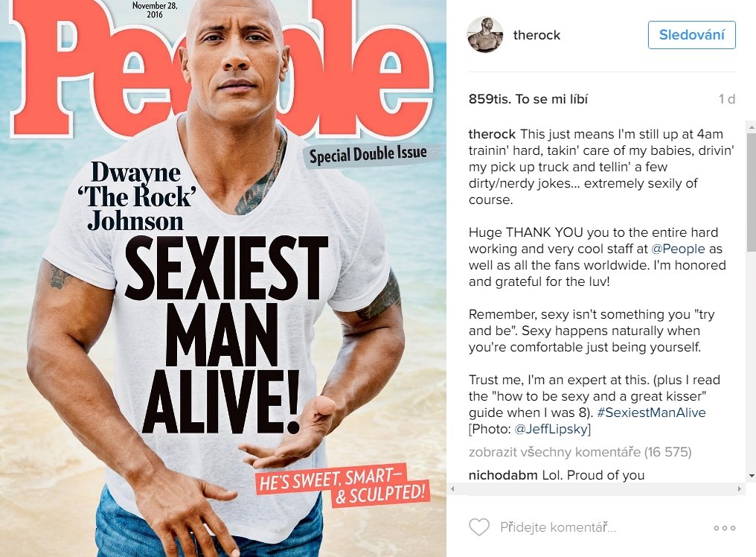Click the therock username in header
Screen dimensions: 756x557
pyautogui.click(x=536, y=35)
